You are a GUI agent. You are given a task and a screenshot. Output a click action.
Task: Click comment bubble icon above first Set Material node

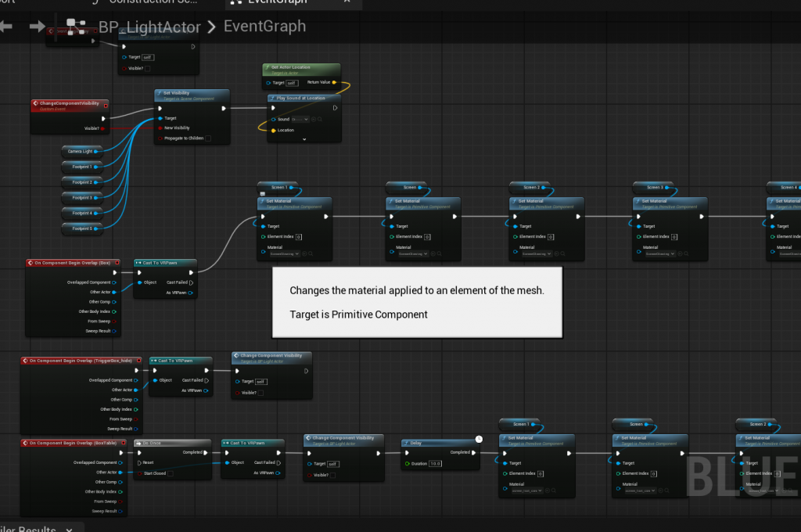(x=262, y=194)
